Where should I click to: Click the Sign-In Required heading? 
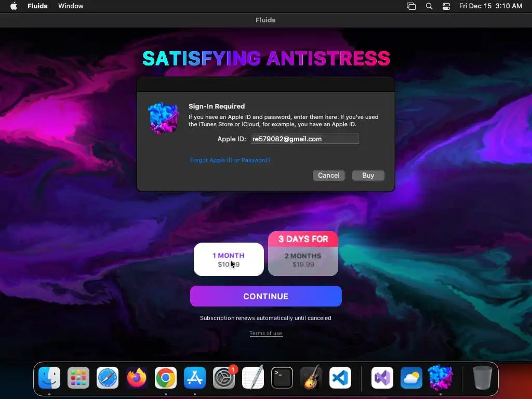pos(217,106)
